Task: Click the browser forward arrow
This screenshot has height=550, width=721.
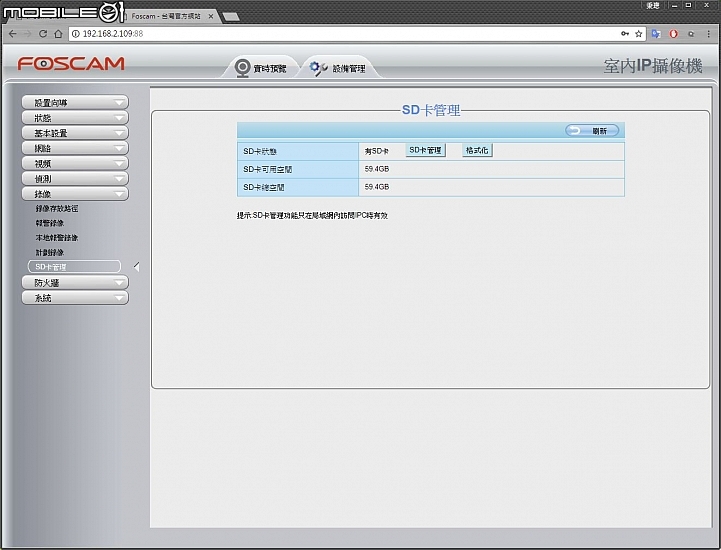Action: pos(28,34)
